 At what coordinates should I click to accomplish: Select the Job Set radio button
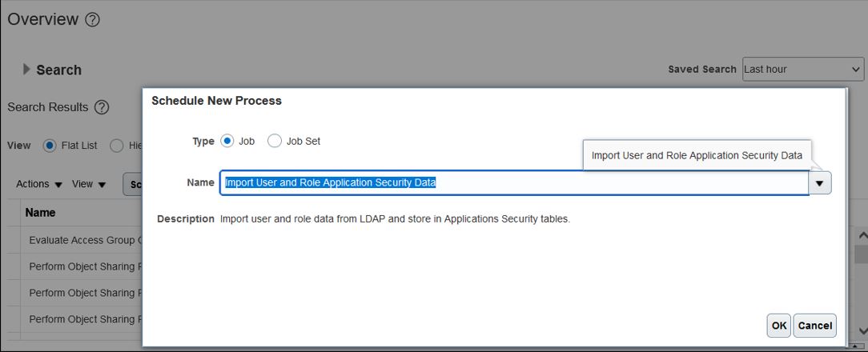[x=275, y=141]
